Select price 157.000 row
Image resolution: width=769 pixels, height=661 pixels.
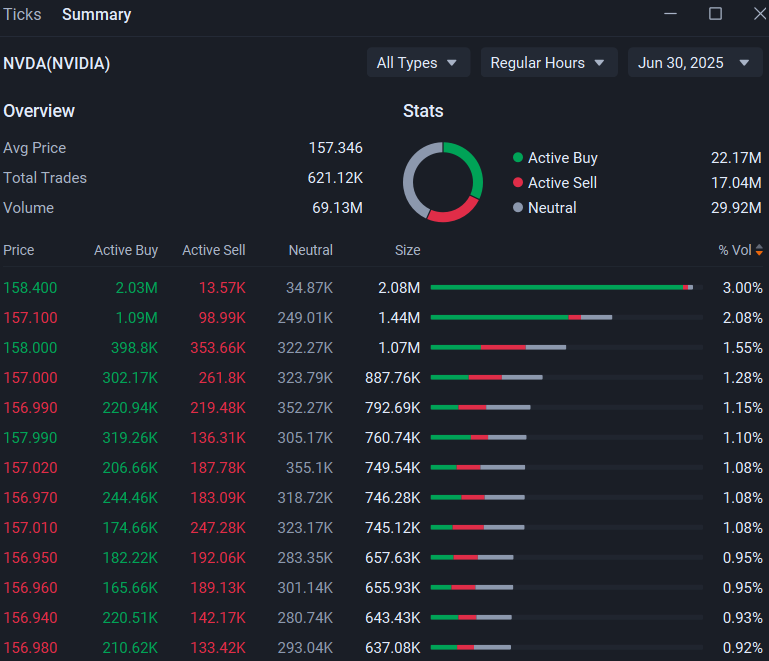[x=383, y=378]
